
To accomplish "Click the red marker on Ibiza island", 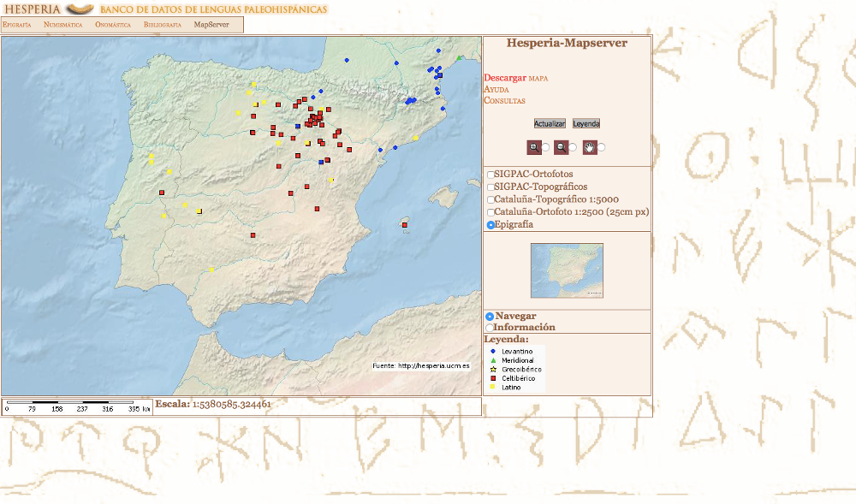I will tap(405, 225).
